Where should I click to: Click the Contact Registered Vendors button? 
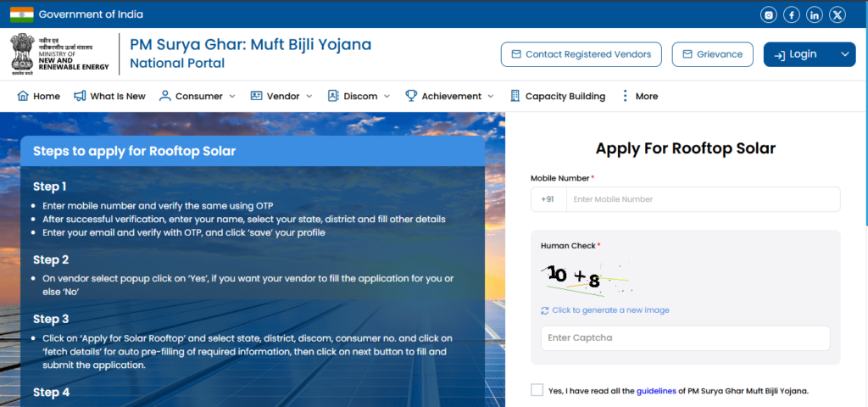(x=581, y=54)
